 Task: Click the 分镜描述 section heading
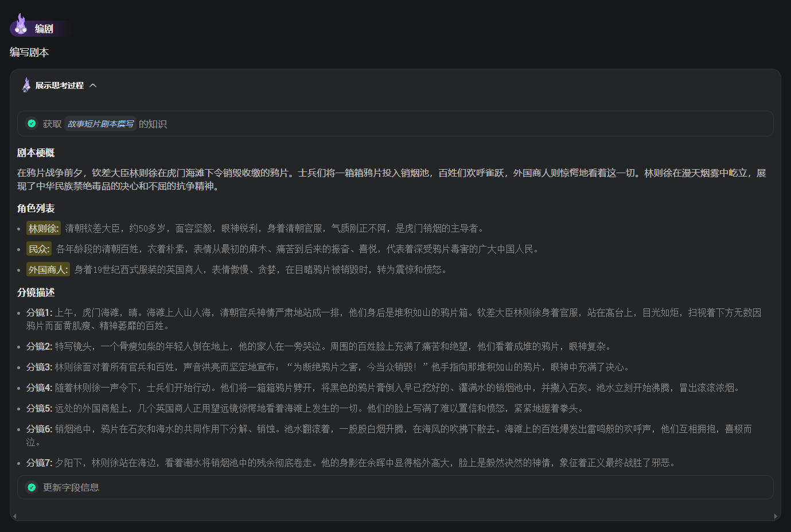click(36, 292)
